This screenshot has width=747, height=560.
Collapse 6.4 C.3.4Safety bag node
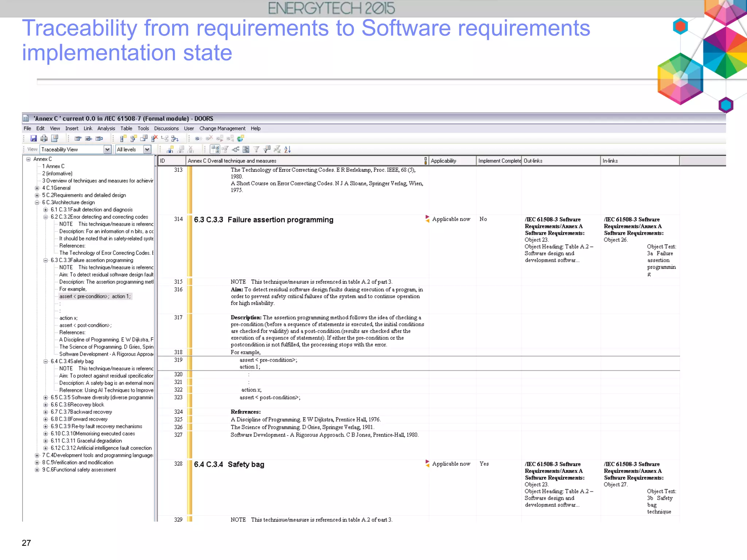click(46, 361)
